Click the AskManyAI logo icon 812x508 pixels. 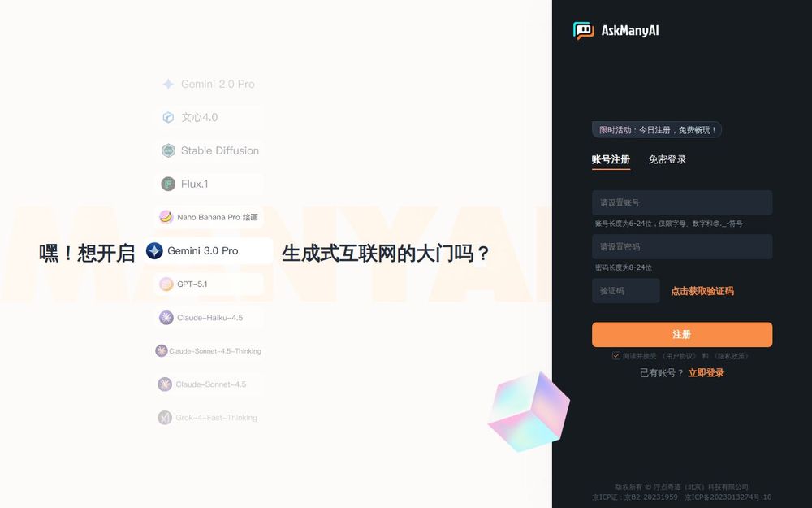coord(583,31)
